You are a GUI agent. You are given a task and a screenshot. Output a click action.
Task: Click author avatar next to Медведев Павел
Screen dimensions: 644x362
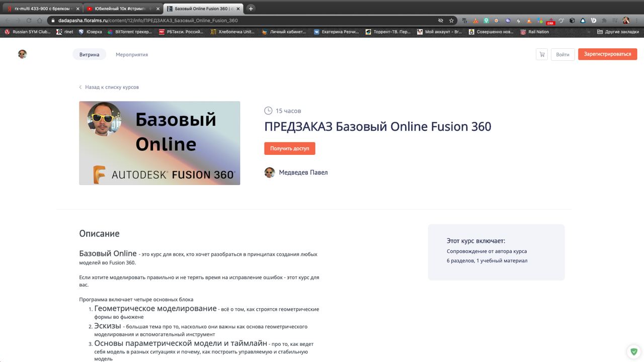(270, 172)
